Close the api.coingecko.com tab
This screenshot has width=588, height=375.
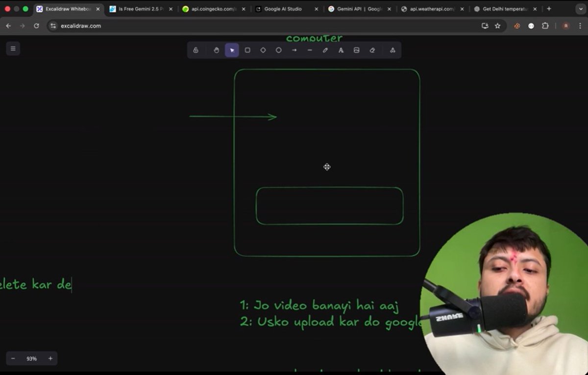[x=244, y=9]
